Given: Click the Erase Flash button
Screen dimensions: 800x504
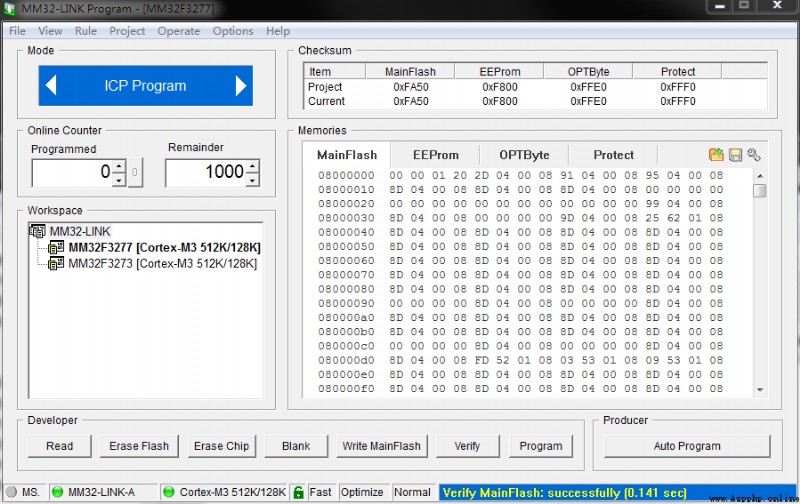Looking at the screenshot, I should pos(139,446).
